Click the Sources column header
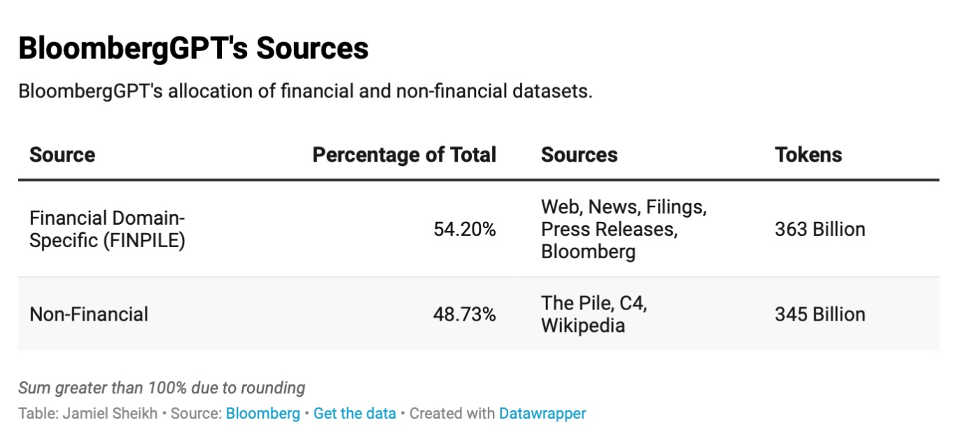Screen dimensions: 980x441 579,155
